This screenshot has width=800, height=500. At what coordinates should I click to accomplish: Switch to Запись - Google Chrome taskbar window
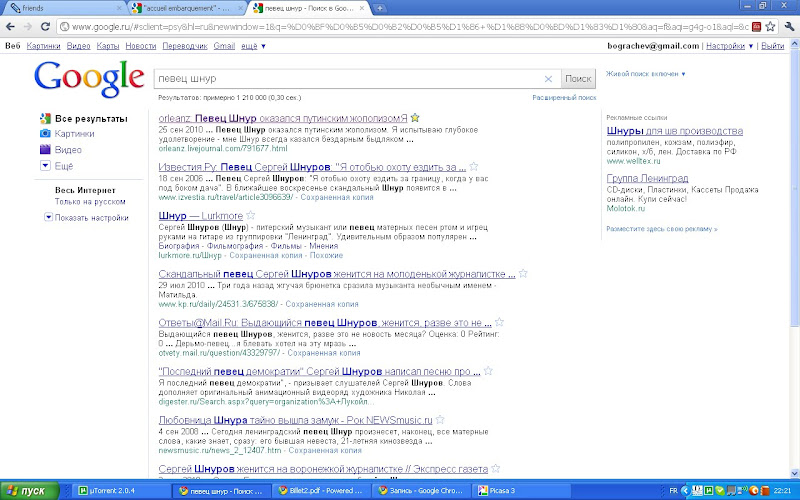(421, 491)
